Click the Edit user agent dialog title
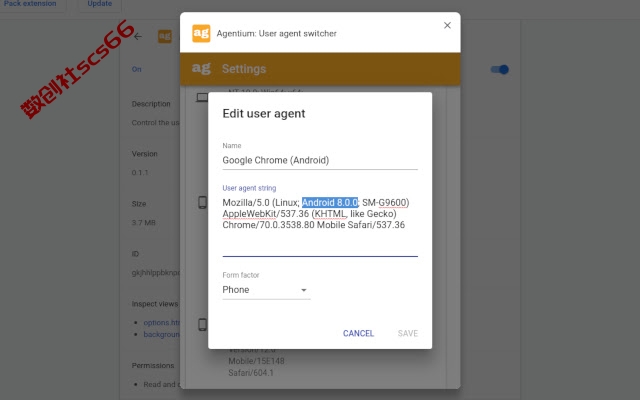 [x=264, y=113]
